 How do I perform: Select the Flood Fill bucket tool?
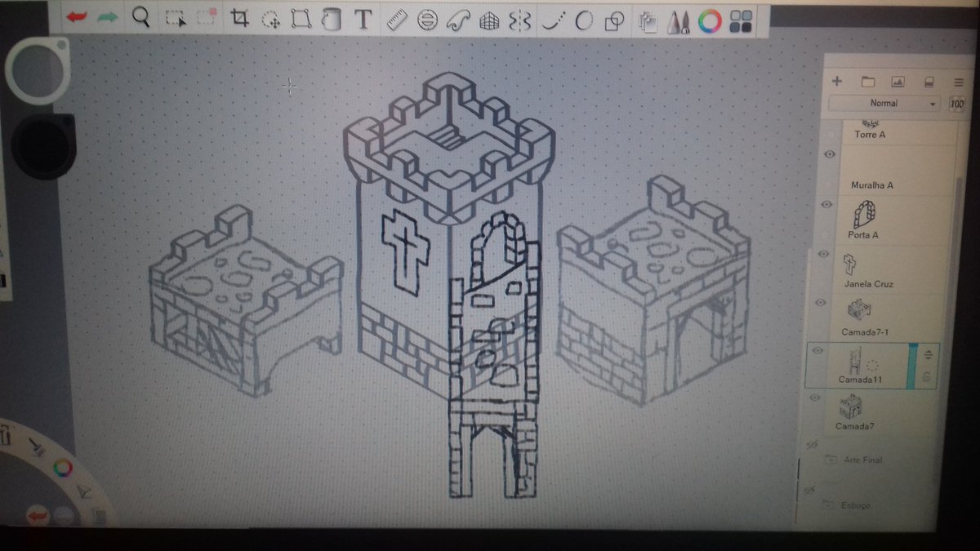(331, 20)
